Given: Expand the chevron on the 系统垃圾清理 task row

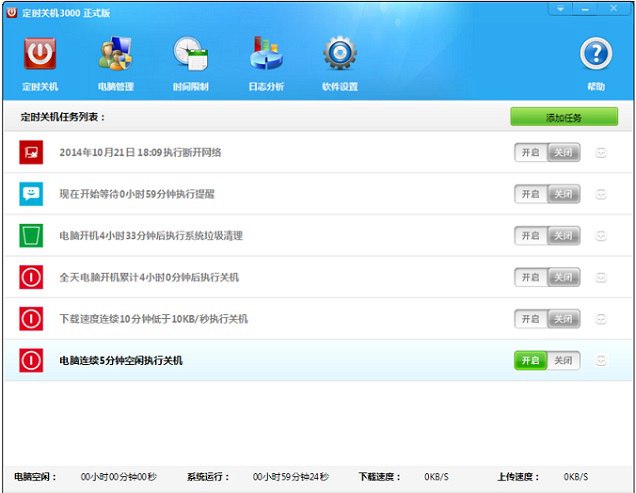Looking at the screenshot, I should point(601,236).
